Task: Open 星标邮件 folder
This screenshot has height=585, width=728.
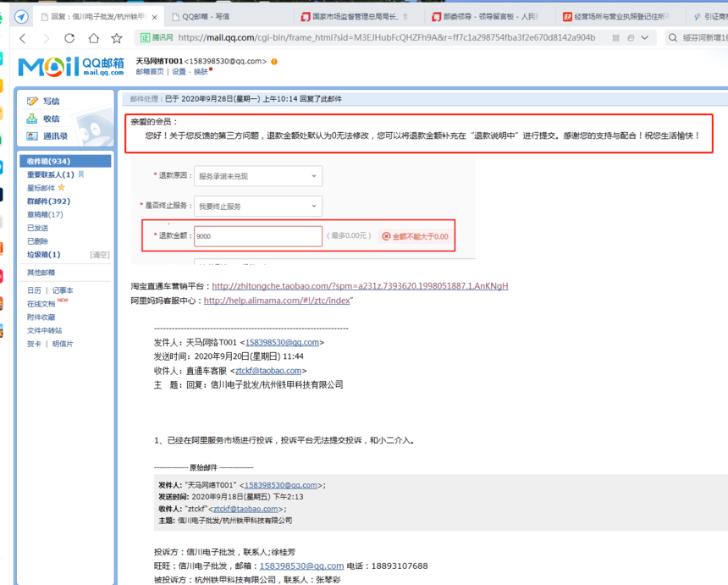Action: point(41,188)
